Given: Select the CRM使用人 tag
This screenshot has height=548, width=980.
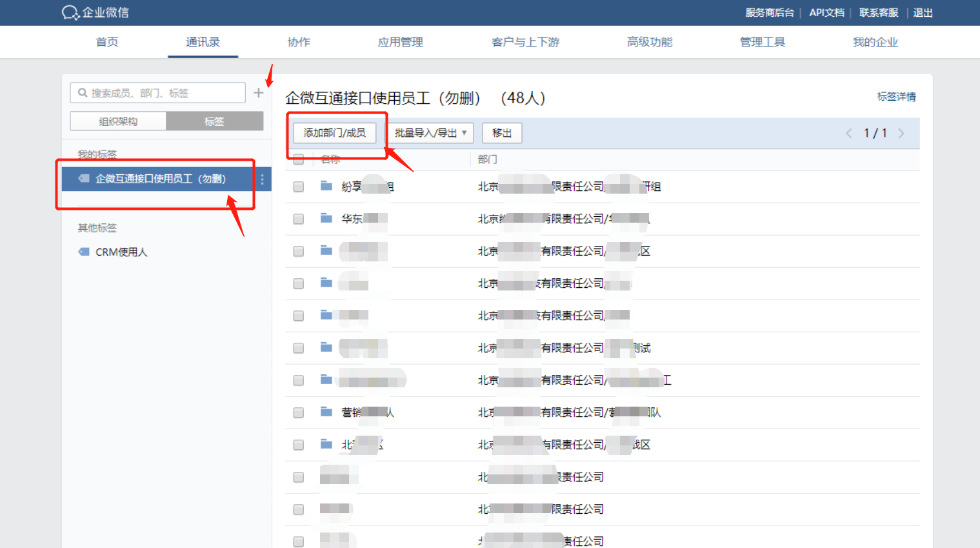Looking at the screenshot, I should [121, 252].
